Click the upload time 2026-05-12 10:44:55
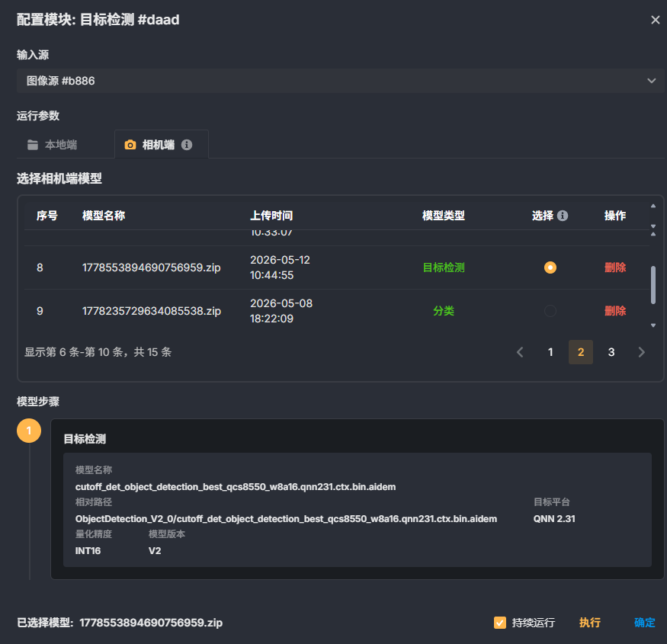The height and width of the screenshot is (644, 667). tap(280, 268)
